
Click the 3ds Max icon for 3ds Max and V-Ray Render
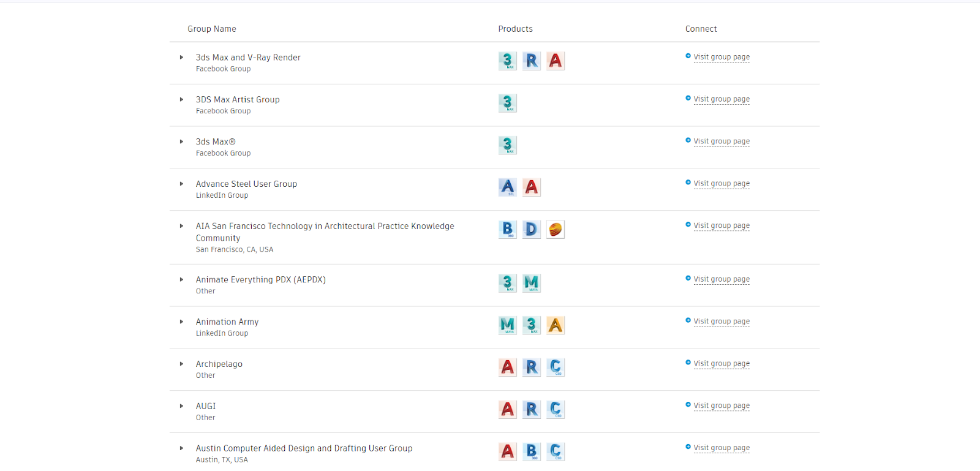[x=507, y=61]
